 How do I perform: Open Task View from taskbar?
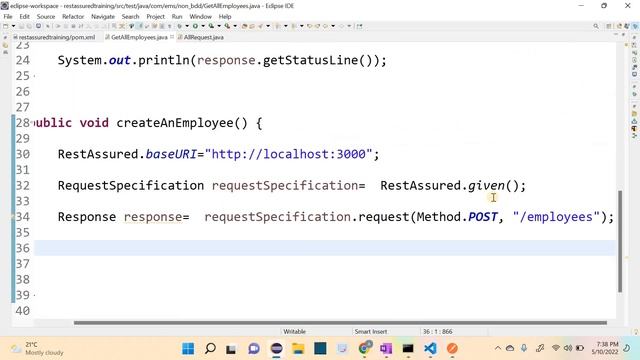click(x=231, y=349)
